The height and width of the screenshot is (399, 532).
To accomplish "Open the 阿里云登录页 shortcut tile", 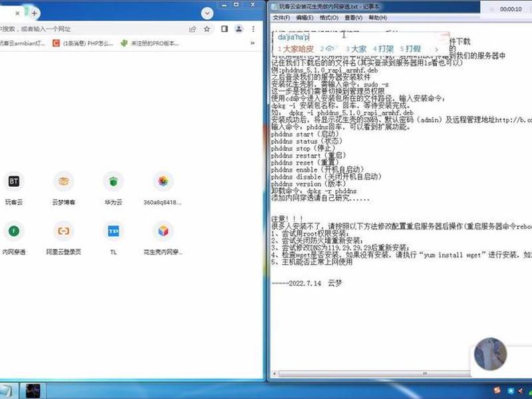I will (63, 238).
